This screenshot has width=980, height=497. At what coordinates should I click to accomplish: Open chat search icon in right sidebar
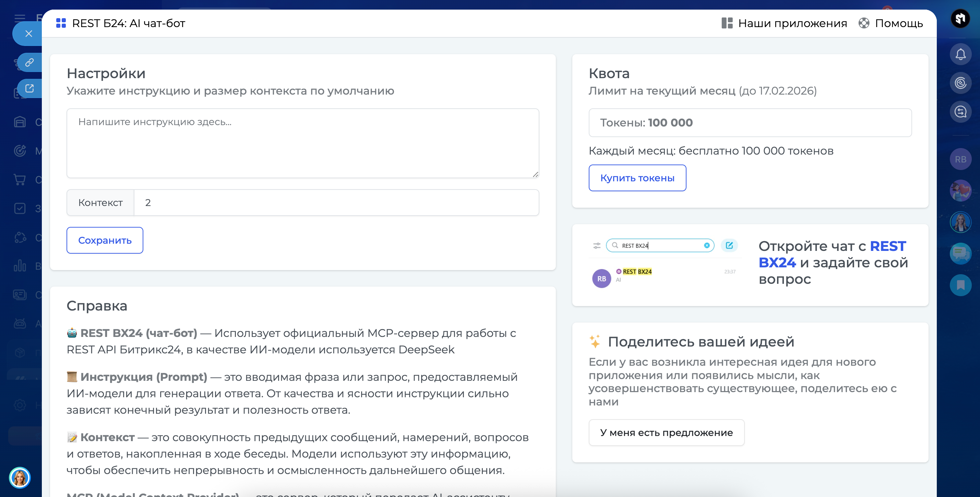tap(960, 112)
